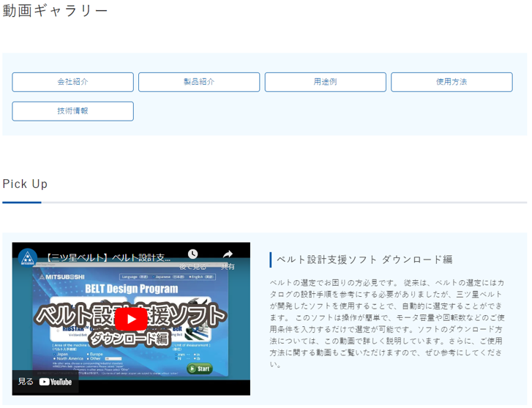
Task: Click heading ベルト設計支援ソフト ダウンロード編
Action: (x=364, y=260)
